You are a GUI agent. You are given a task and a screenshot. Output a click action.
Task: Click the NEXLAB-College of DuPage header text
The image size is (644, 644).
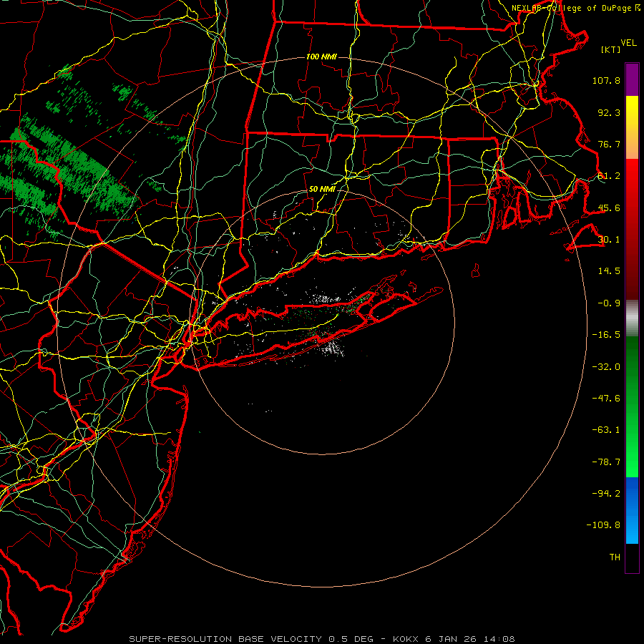[575, 8]
